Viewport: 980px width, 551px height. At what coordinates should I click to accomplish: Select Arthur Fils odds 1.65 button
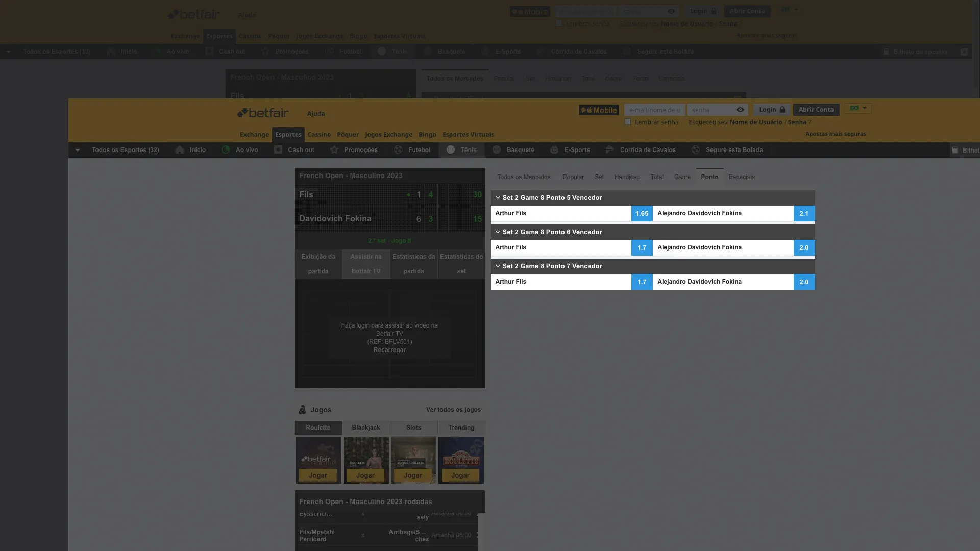click(642, 213)
